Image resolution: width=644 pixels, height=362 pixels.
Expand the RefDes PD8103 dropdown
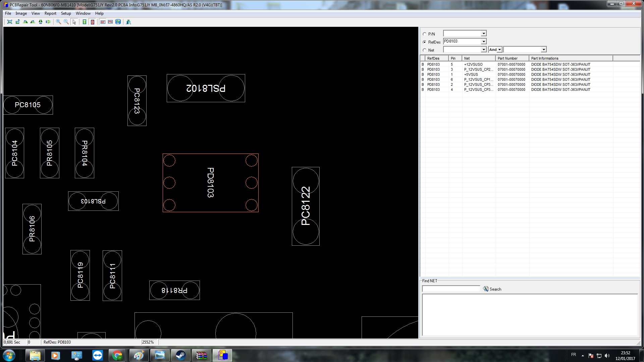click(x=483, y=42)
